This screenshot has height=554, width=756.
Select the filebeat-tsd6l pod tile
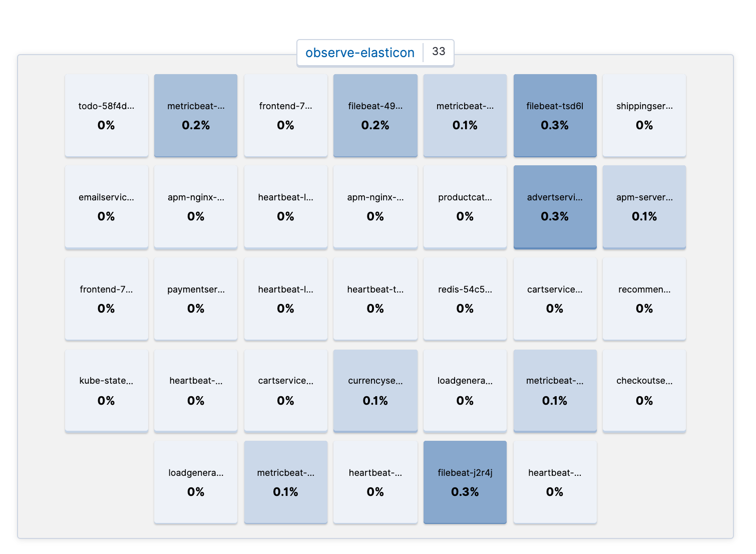tap(555, 115)
